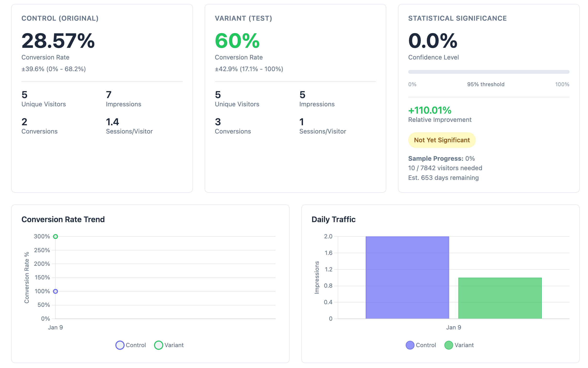Select the STATISTICAL SIGNIFICANCE heading
The width and height of the screenshot is (588, 368).
pyautogui.click(x=458, y=18)
